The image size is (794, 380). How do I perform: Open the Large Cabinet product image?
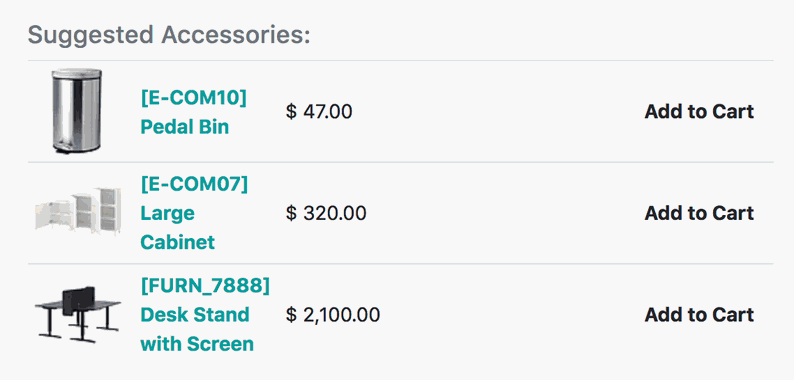pyautogui.click(x=78, y=212)
